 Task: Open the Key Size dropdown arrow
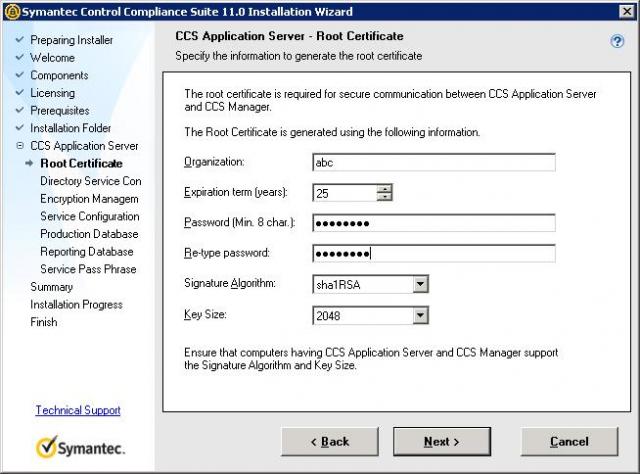[420, 315]
